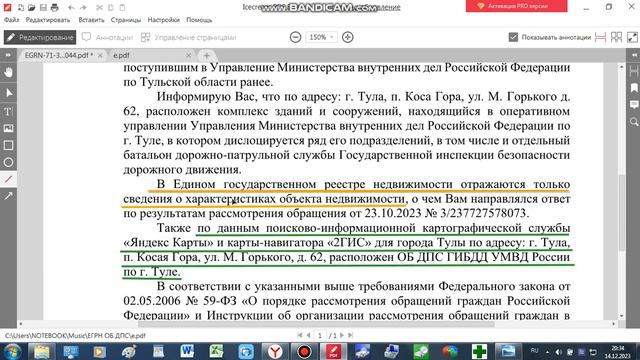Image resolution: width=640 pixels, height=360 pixels.
Task: Open the Bookmarks panel icon
Action: [x=634, y=88]
